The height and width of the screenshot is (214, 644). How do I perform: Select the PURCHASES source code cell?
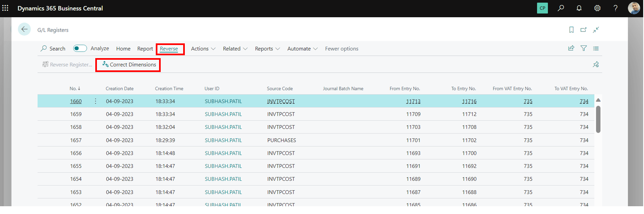(x=282, y=140)
